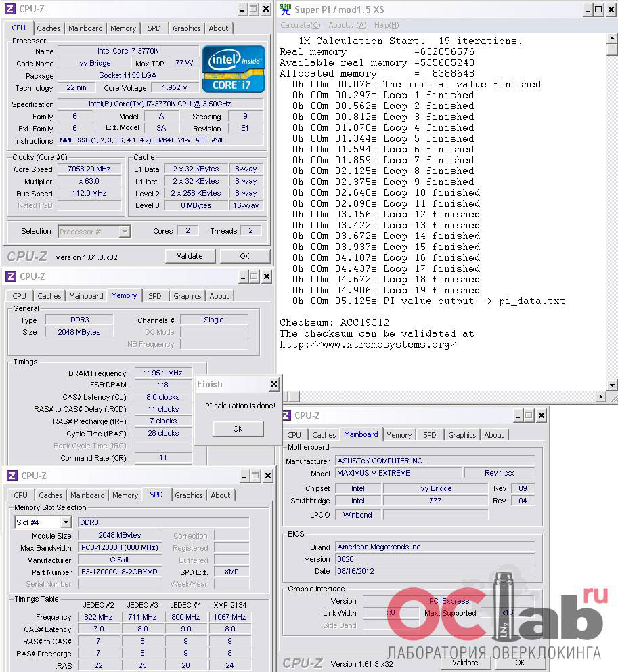Viewport: 618px width, 672px height.
Task: Switch to Caches tab in top CPU-Z window
Action: (x=48, y=28)
